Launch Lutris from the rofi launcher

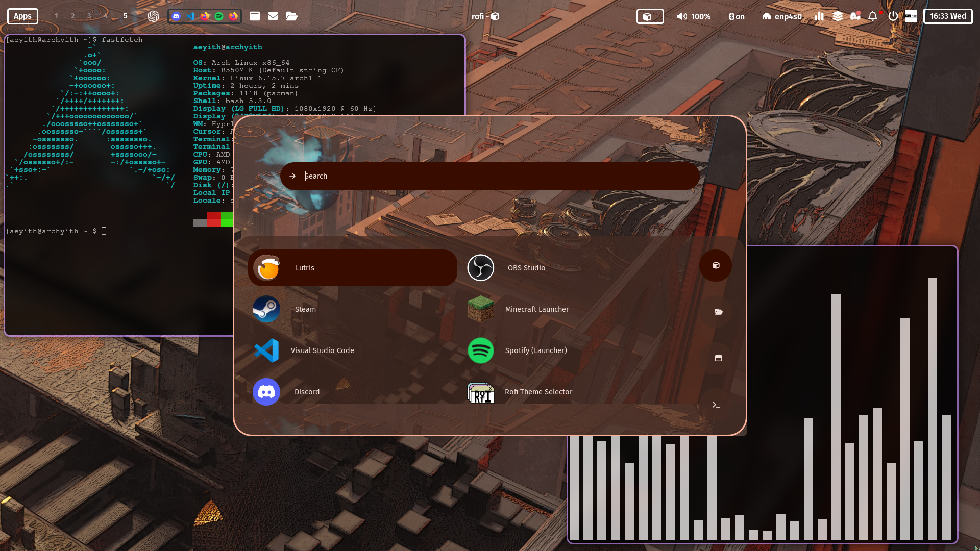[352, 267]
